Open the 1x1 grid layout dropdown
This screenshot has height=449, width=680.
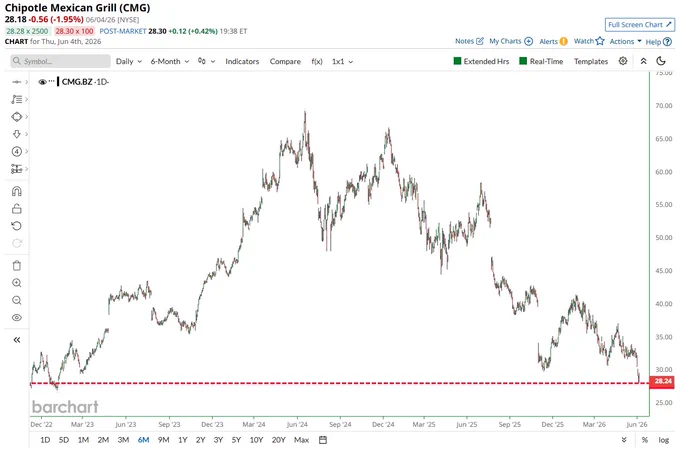[342, 61]
